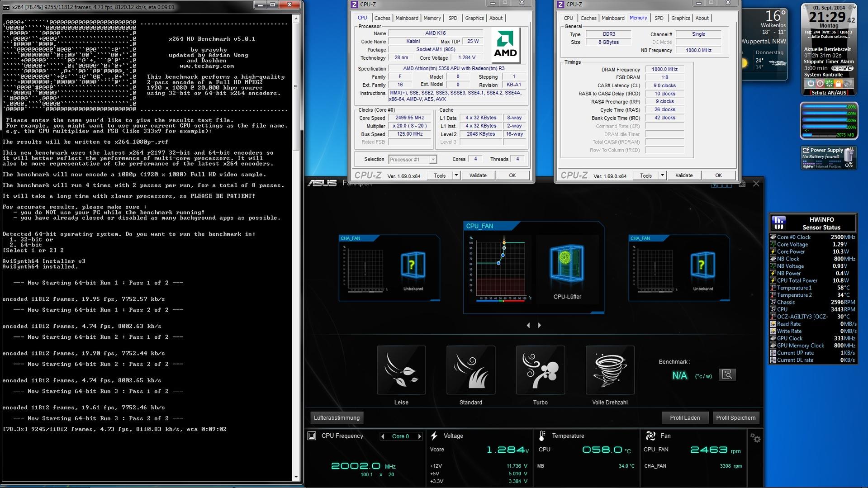The image size is (868, 488).
Task: Click the orange lock icon under System Kontrolle
Action: [x=838, y=84]
